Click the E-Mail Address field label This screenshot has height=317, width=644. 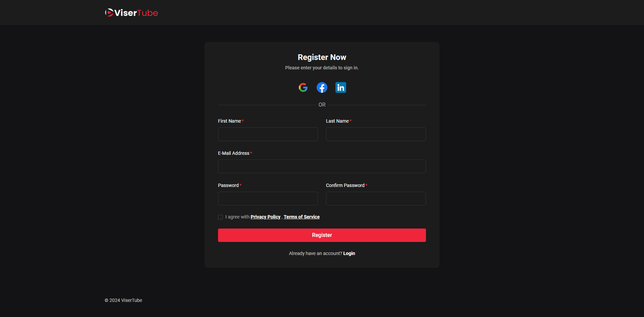pos(233,153)
